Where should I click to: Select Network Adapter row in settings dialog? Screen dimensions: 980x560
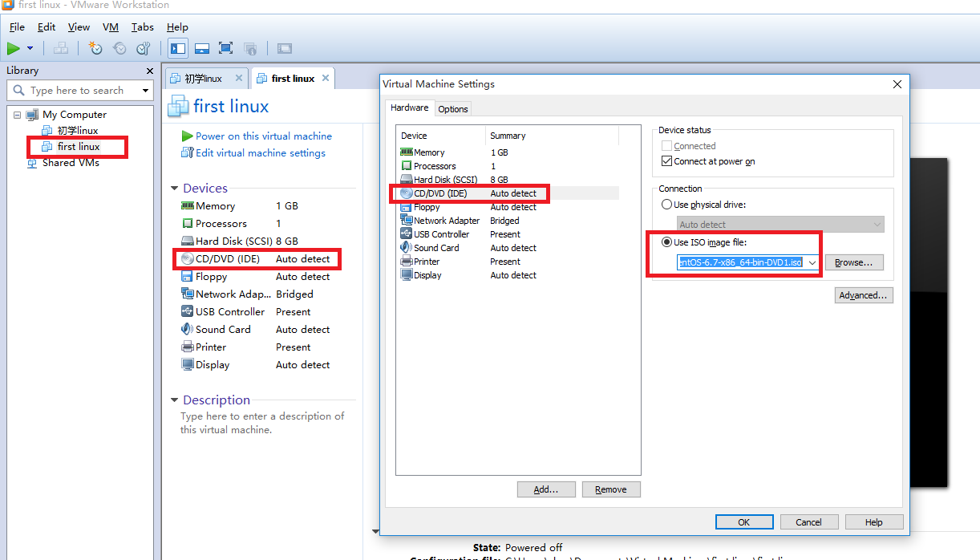[x=509, y=221]
